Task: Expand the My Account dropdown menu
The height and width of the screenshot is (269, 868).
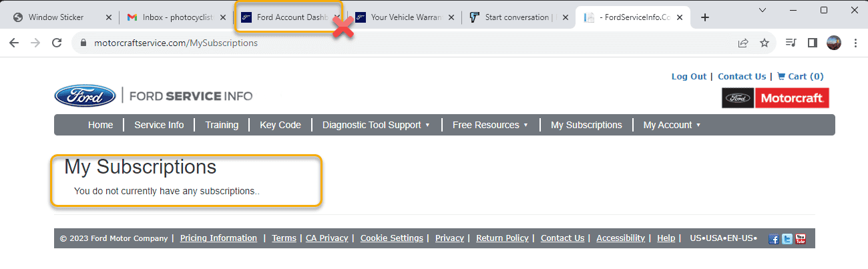Action: tap(672, 125)
